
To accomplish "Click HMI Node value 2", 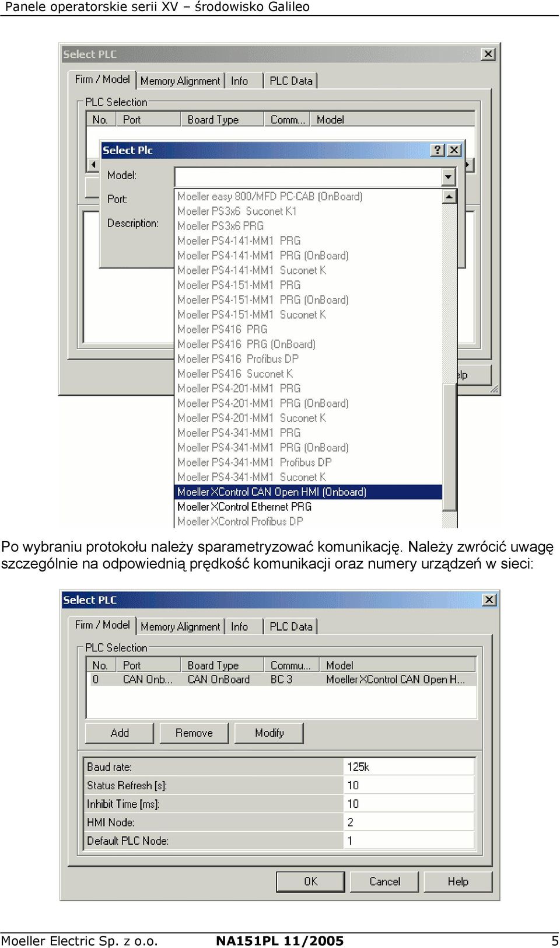I will coord(408,822).
